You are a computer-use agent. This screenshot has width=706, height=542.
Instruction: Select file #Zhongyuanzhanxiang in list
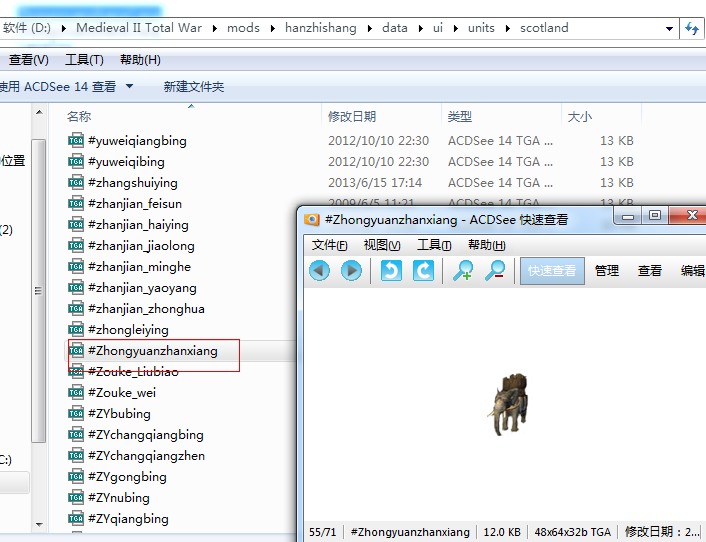pyautogui.click(x=153, y=351)
